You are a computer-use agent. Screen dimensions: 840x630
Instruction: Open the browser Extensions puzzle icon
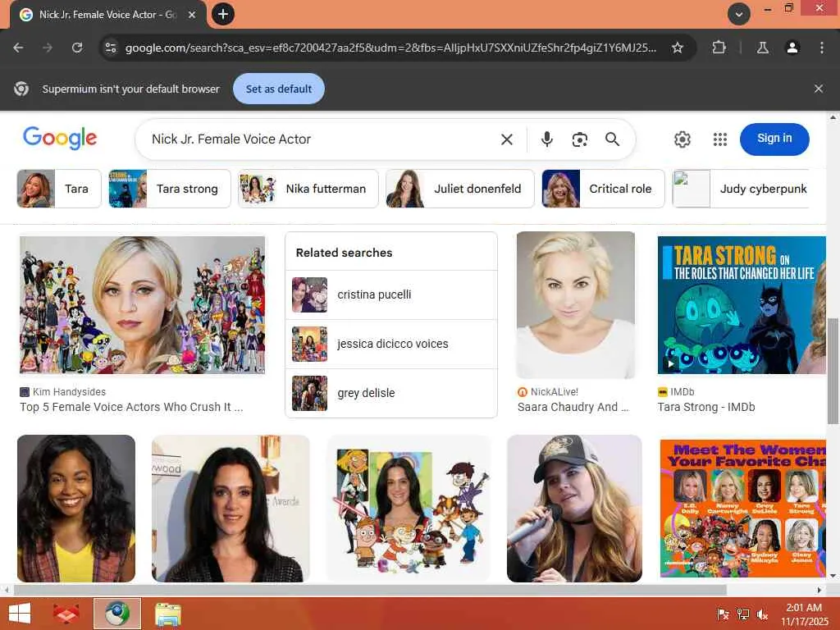tap(719, 48)
